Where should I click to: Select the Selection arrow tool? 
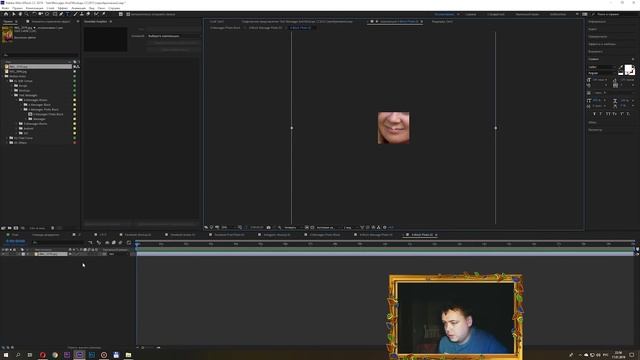(x=13, y=14)
